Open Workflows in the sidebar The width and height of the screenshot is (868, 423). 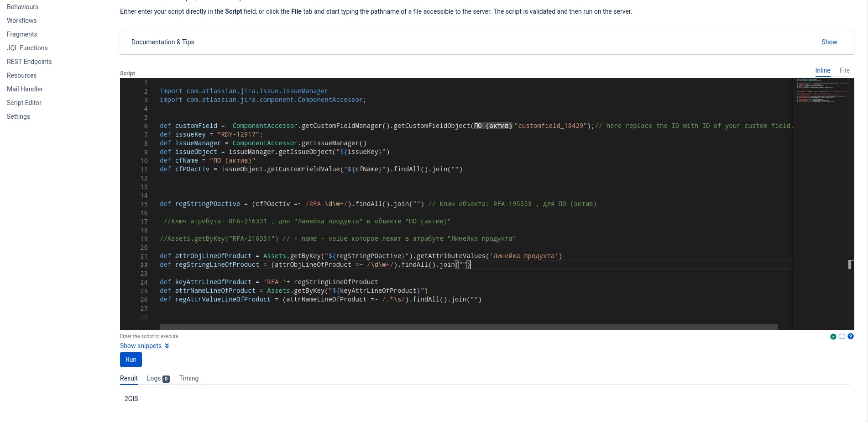tap(21, 21)
